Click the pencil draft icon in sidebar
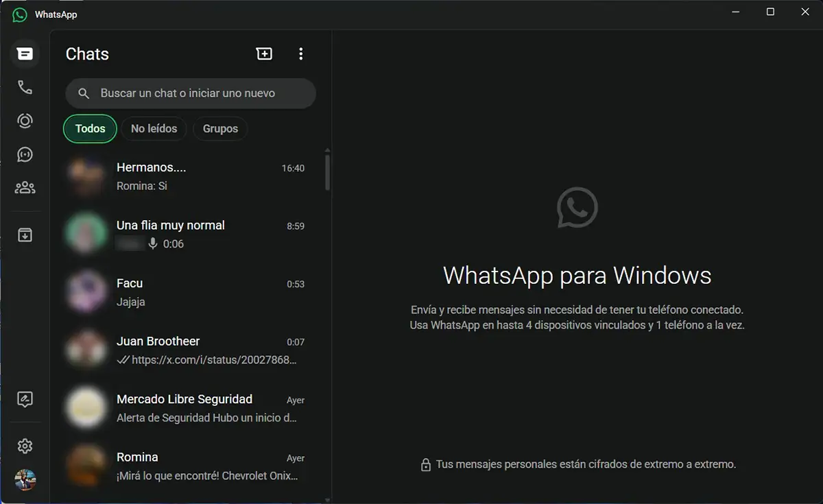The width and height of the screenshot is (823, 504). click(x=25, y=399)
